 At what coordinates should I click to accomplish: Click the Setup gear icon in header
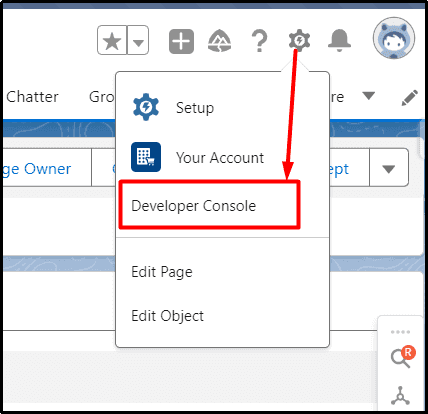coord(299,40)
